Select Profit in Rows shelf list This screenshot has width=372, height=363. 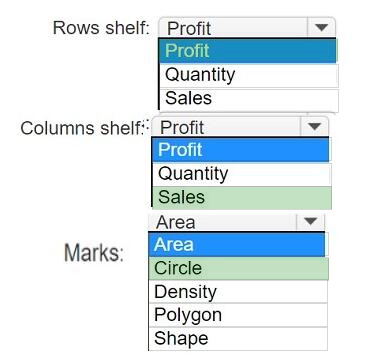pyautogui.click(x=248, y=51)
